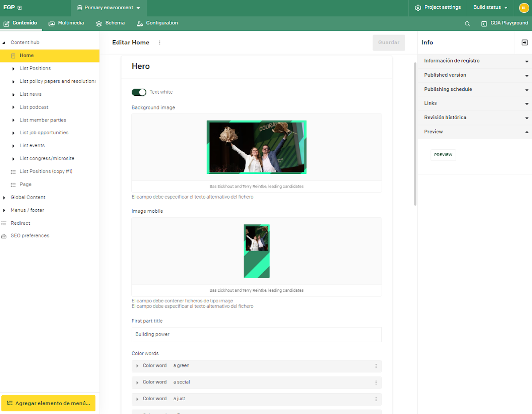532x414 pixels.
Task: Switch to the Schema tab
Action: pyautogui.click(x=111, y=23)
